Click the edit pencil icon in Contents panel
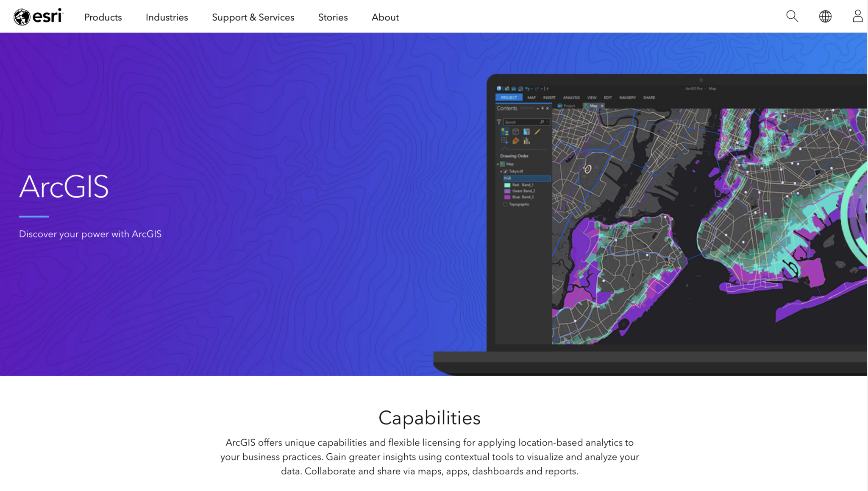The width and height of the screenshot is (868, 491). point(537,132)
